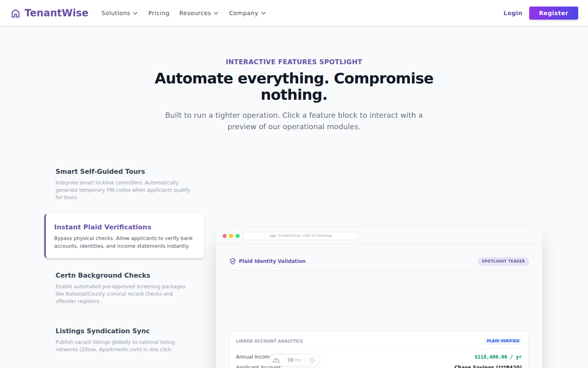Image resolution: width=588 pixels, height=368 pixels.
Task: Click the green dot in the preview window
Action: [x=238, y=236]
